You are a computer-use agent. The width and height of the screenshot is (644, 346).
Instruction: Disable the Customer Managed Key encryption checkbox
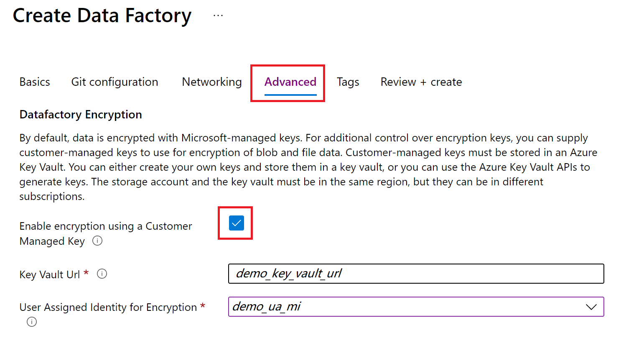(236, 223)
